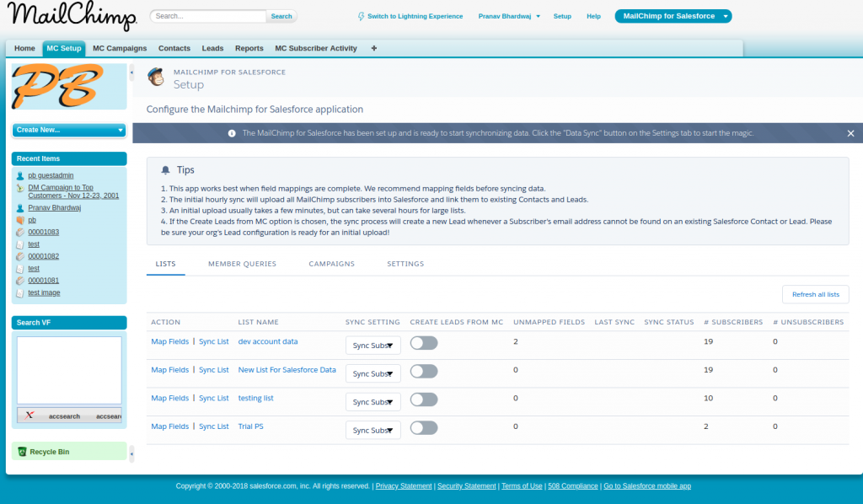This screenshot has height=504, width=863.
Task: Toggle Create Leads for dev account data
Action: click(424, 343)
